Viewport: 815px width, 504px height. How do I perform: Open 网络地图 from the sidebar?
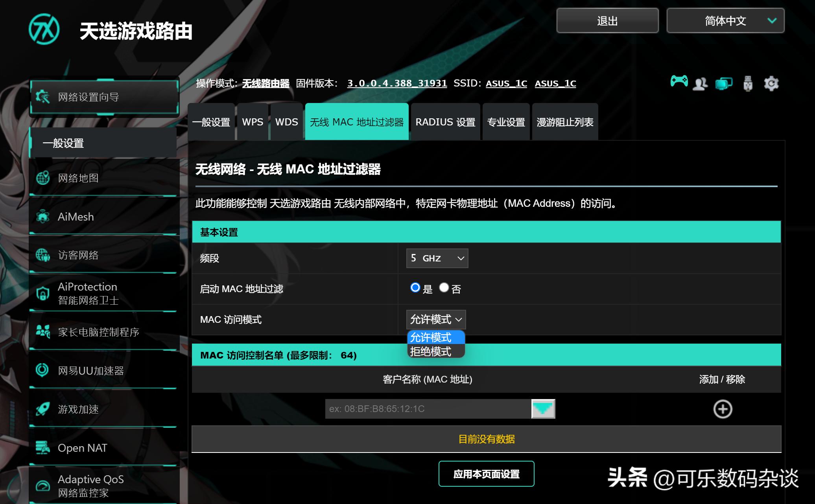81,178
